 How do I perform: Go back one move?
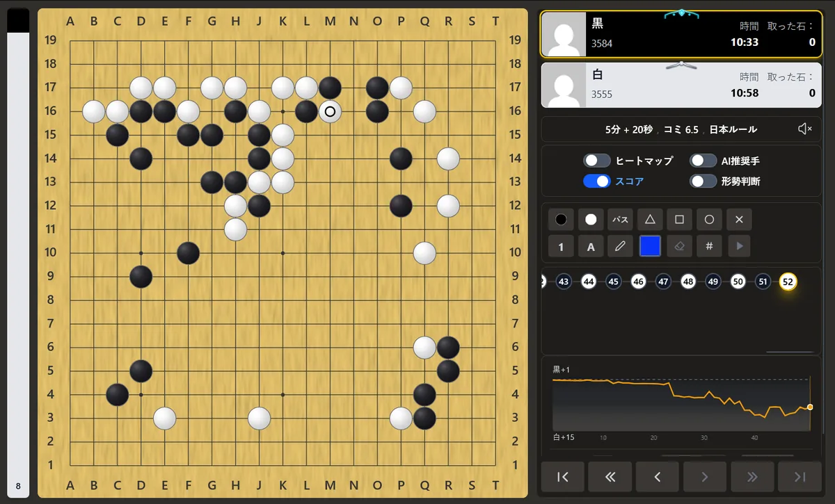[x=658, y=476]
